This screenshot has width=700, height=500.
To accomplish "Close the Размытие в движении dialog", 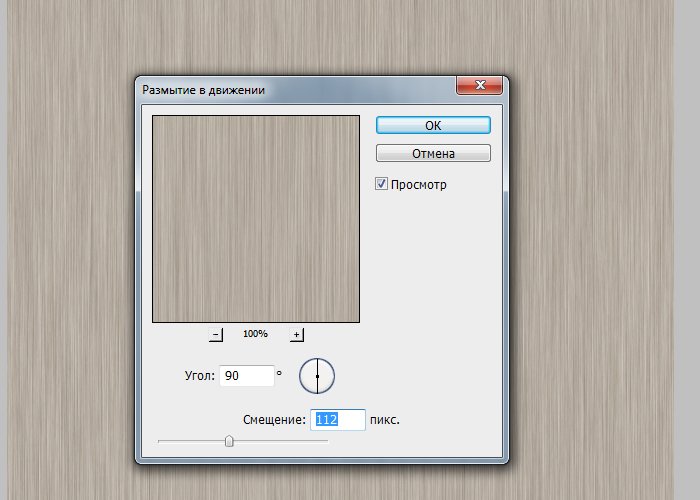I will (x=479, y=85).
